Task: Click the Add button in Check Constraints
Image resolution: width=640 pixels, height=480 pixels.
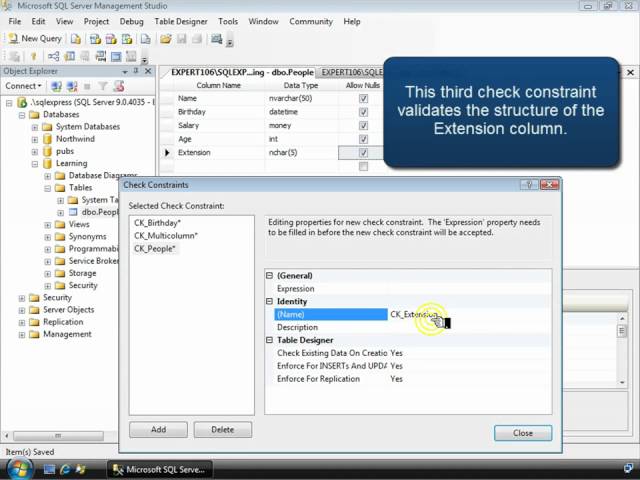Action: click(x=158, y=429)
